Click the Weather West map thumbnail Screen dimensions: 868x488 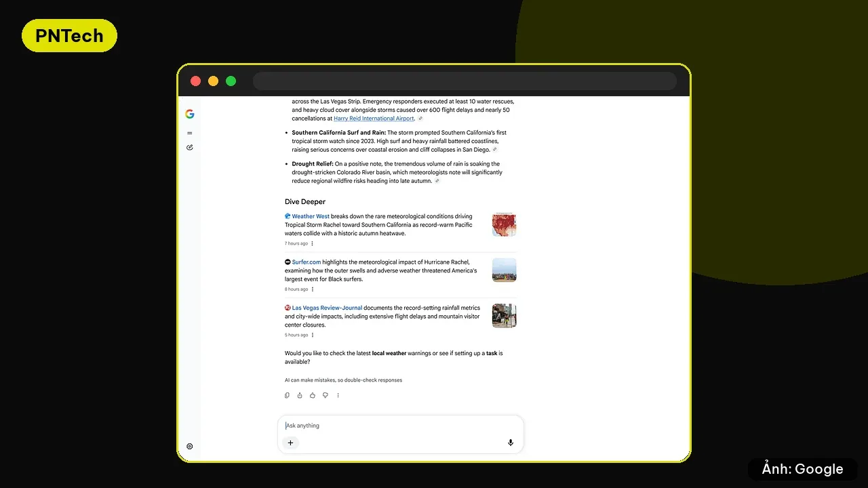[504, 224]
